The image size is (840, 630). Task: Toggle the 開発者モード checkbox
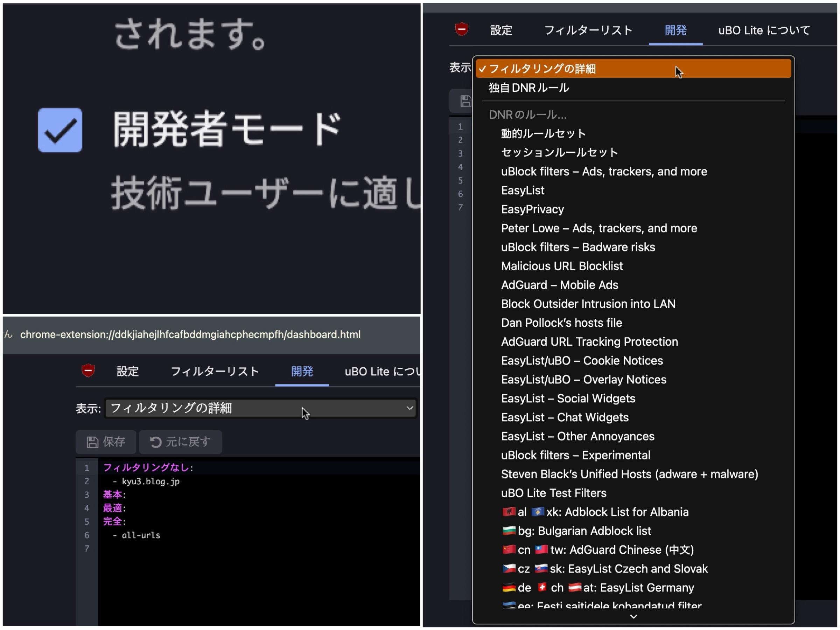click(x=60, y=130)
